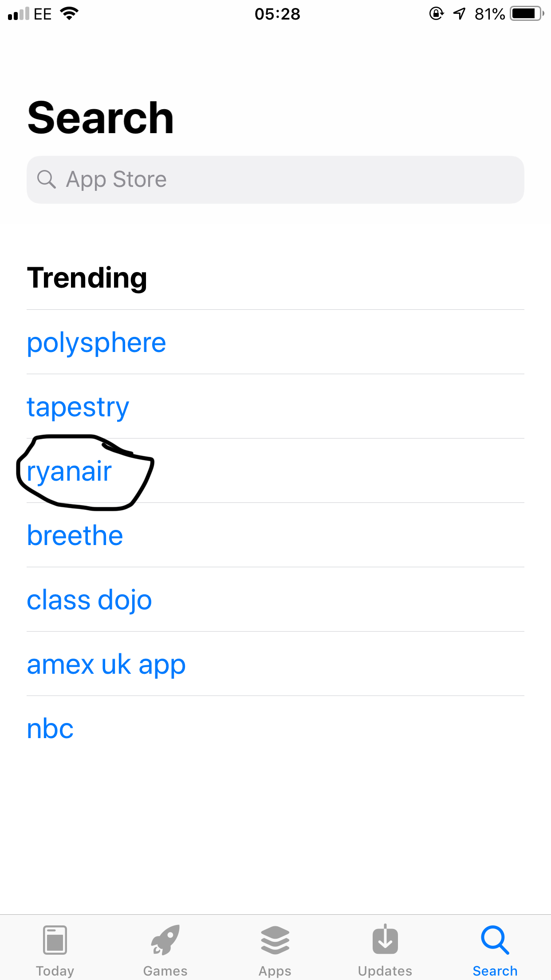Viewport: 551px width, 980px height.
Task: Tap the rotation lock status icon
Action: 437,14
